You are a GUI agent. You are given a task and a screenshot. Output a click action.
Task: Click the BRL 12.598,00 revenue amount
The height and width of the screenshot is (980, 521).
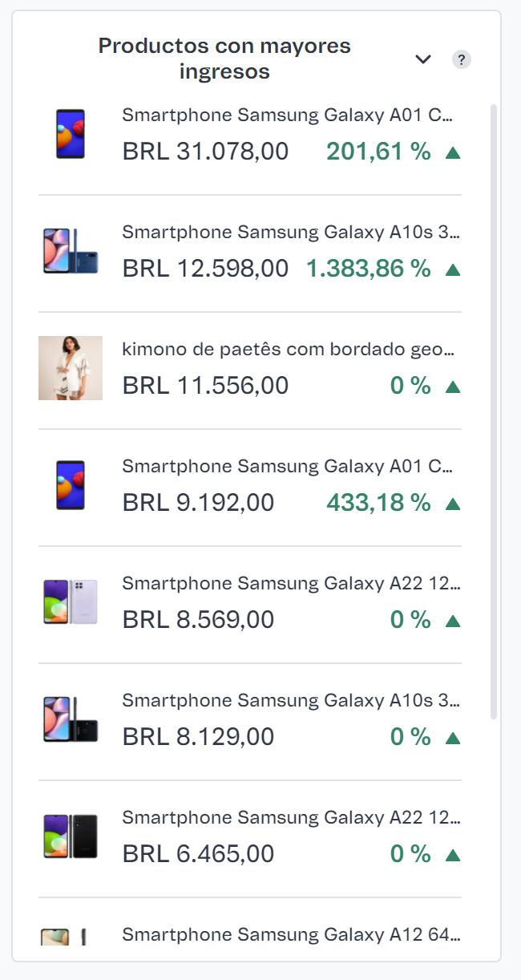click(205, 269)
